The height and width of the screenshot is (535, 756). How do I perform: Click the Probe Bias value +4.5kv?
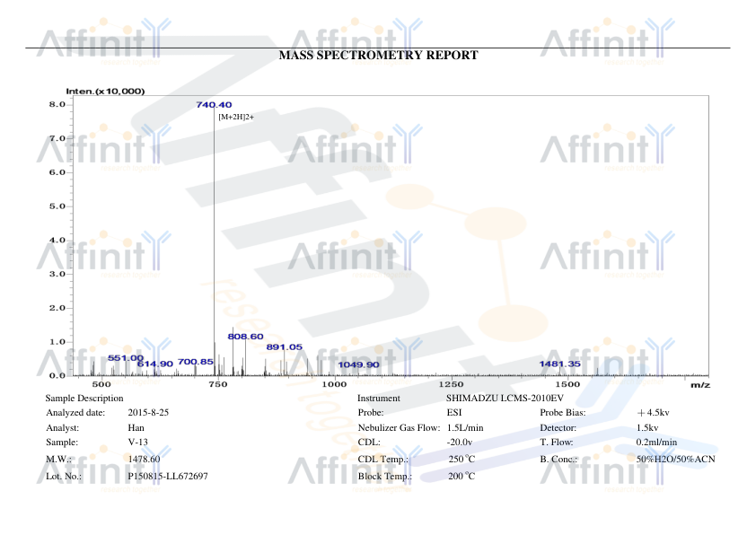(653, 413)
